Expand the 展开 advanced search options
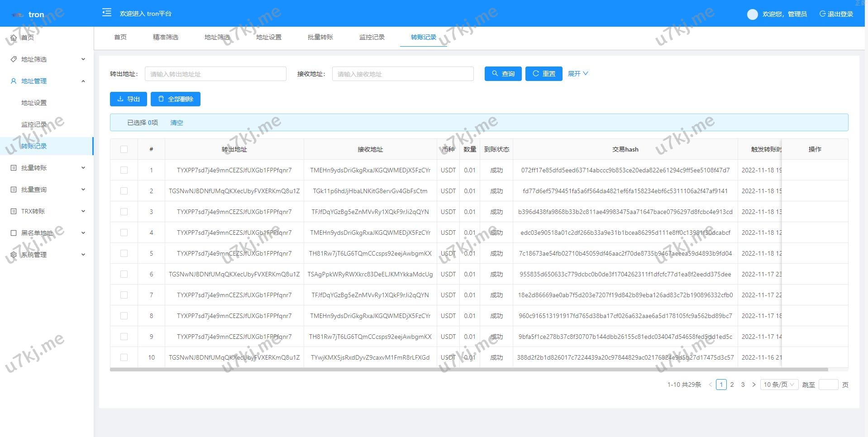 (578, 73)
